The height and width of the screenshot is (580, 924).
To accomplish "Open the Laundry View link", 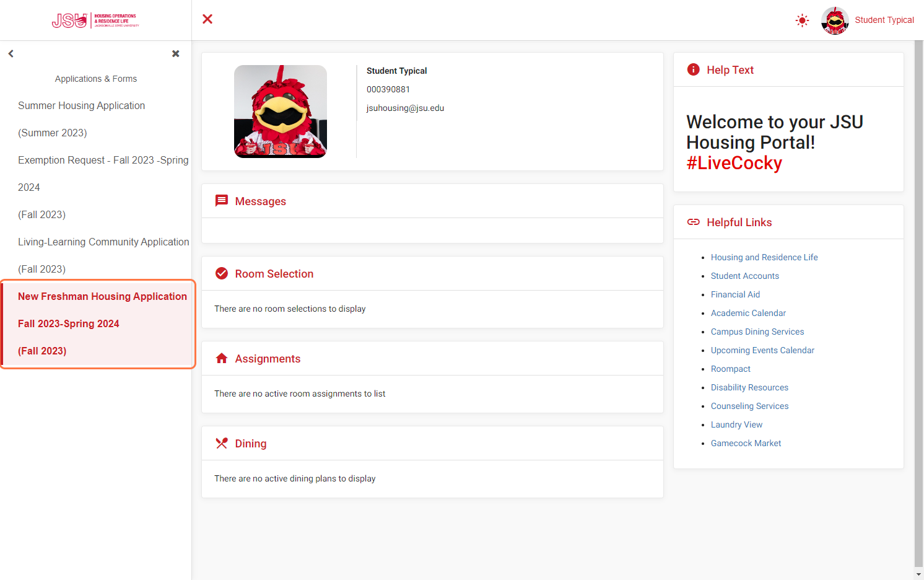I will coord(736,424).
